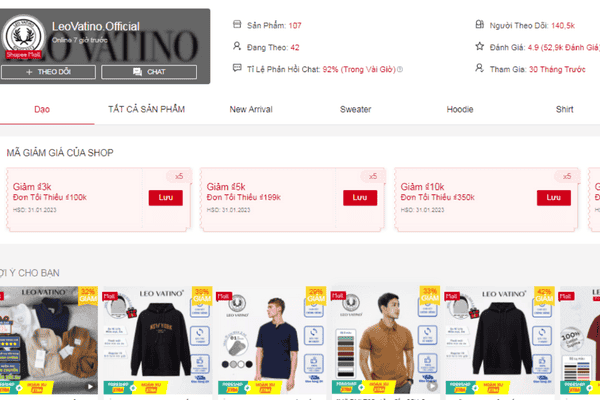This screenshot has height=400, width=600.
Task: Switch to the TẤT CẢ SẢN PHẨM tab
Action: (x=147, y=109)
